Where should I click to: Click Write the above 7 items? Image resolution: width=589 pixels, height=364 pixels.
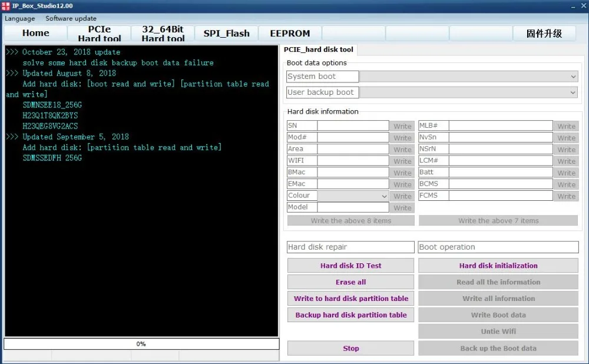(x=498, y=220)
